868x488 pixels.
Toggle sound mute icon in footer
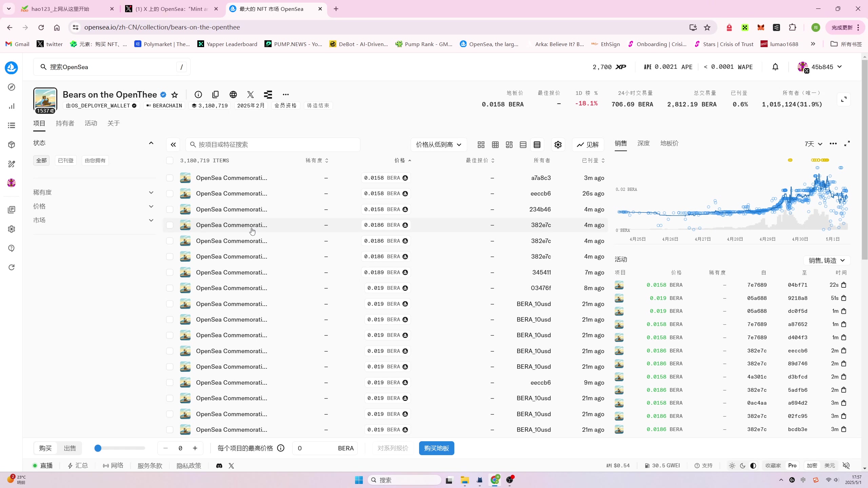point(846,466)
